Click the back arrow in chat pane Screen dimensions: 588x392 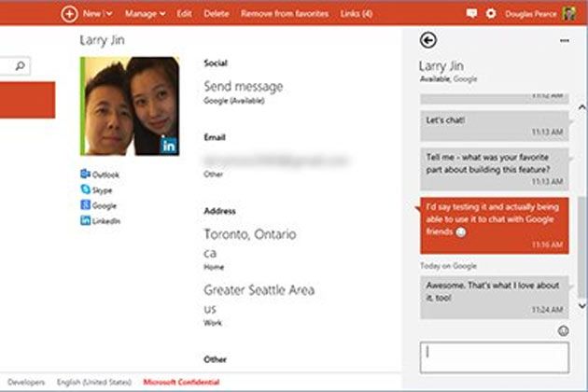(429, 40)
